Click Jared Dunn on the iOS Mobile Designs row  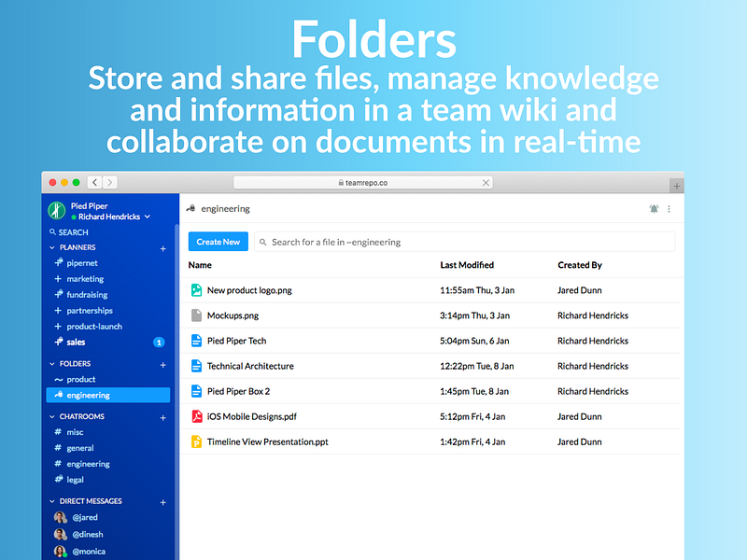click(579, 416)
